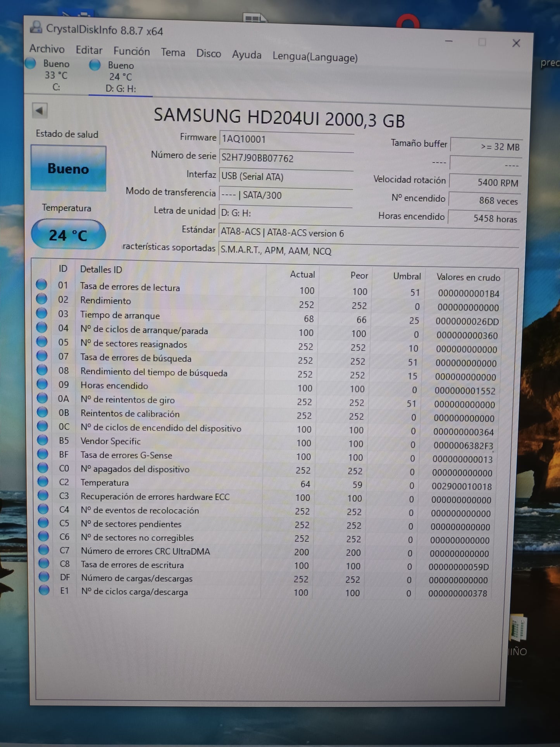Image resolution: width=560 pixels, height=747 pixels.
Task: Click status icon for Reintentos de calibración
Action: [42, 412]
